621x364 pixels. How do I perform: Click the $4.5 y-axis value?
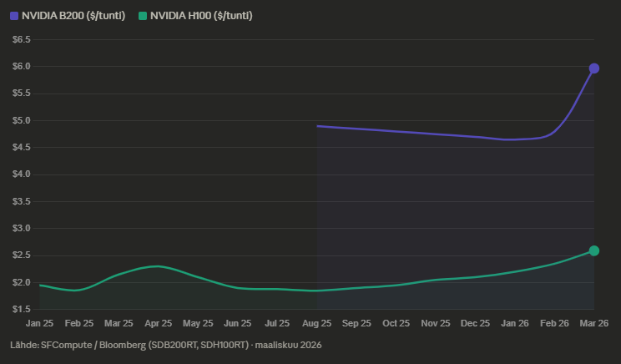point(22,147)
